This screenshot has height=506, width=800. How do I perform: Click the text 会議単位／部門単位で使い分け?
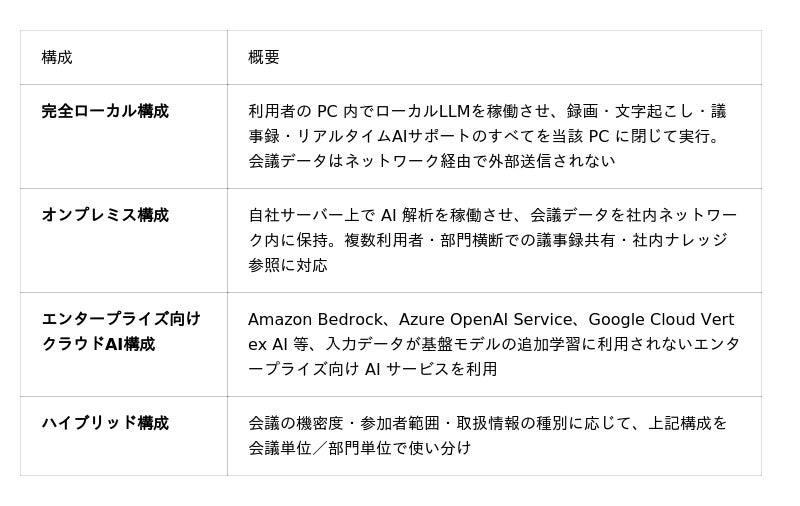click(359, 448)
